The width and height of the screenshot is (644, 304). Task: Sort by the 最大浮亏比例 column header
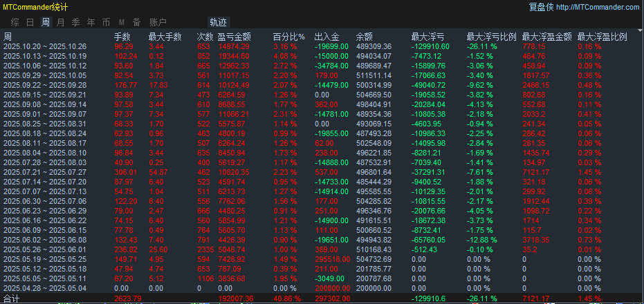point(492,37)
